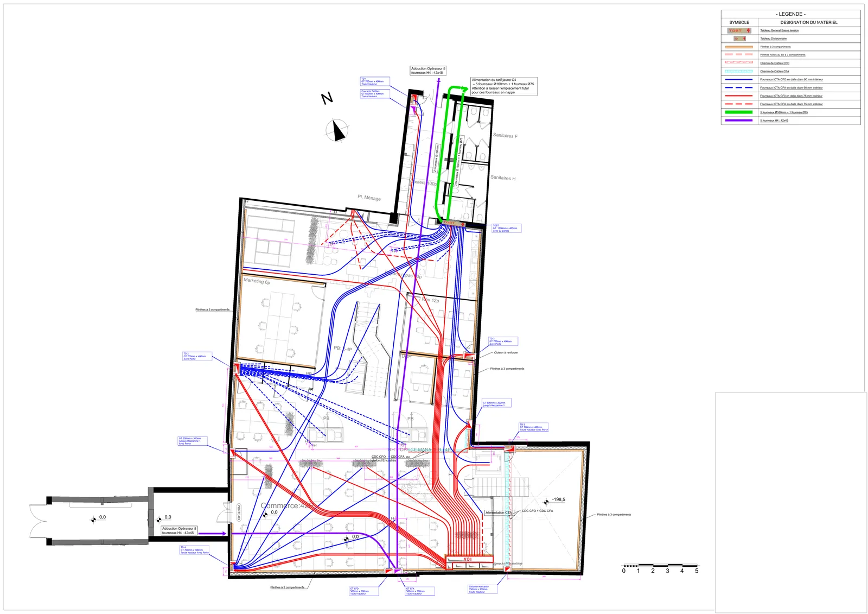Click the pink dashed floor plinth swatch in the legend

click(x=739, y=55)
